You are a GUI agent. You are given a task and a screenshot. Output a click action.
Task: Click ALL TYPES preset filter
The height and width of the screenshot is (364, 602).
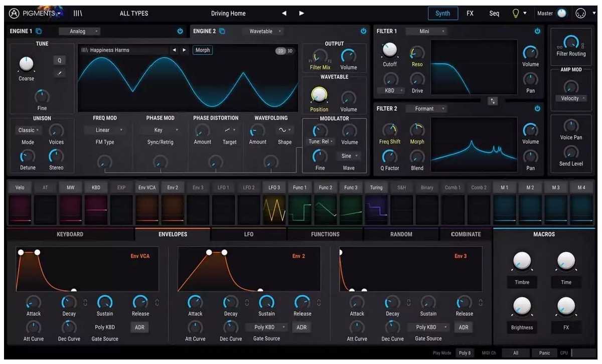(134, 14)
